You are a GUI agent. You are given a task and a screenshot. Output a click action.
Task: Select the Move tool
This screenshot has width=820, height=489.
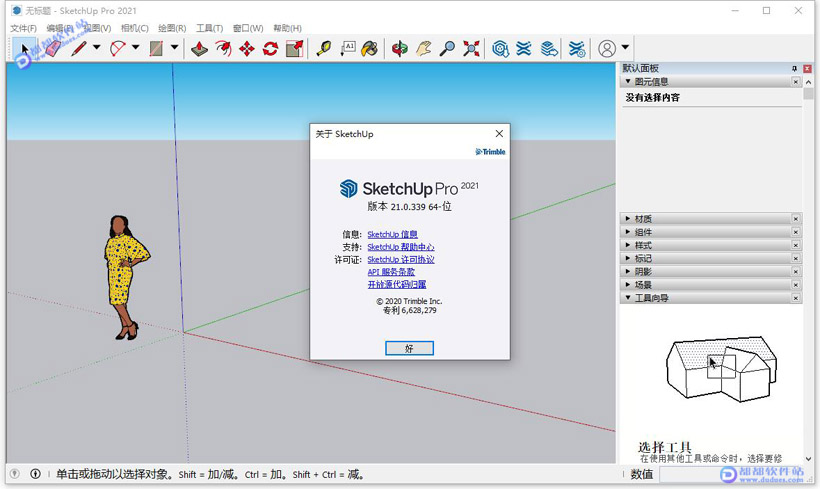coord(247,49)
